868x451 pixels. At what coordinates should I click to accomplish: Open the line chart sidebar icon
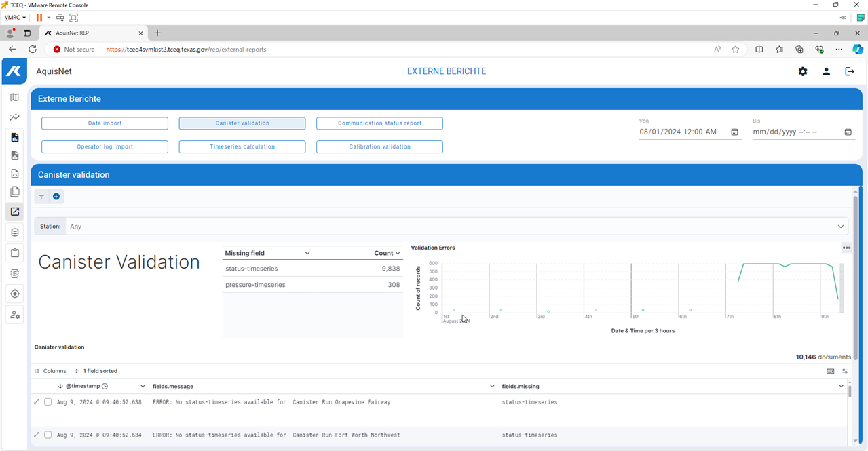coord(14,117)
